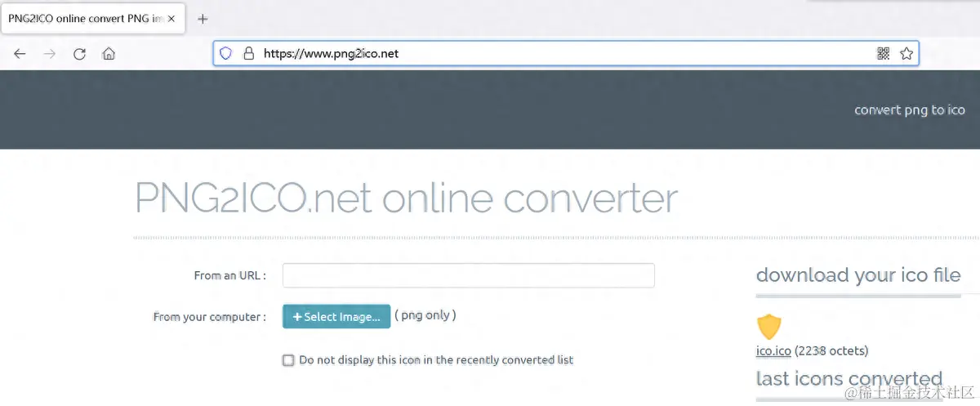Click the From an URL label
Viewport: 980px width, 406px height.
click(230, 276)
